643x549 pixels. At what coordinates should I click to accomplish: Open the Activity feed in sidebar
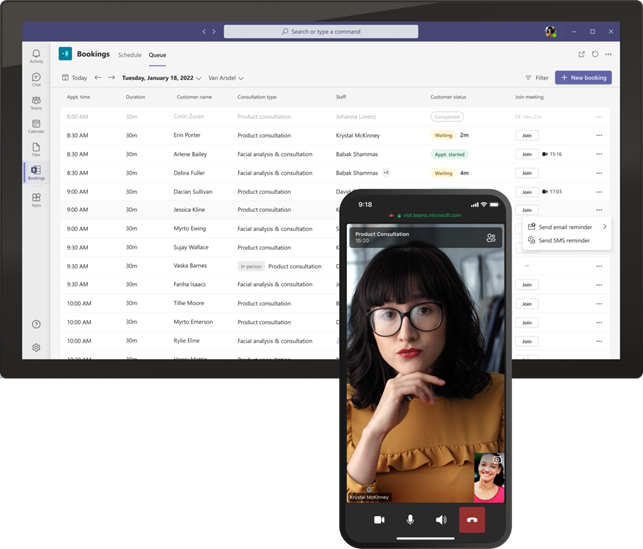(x=36, y=56)
